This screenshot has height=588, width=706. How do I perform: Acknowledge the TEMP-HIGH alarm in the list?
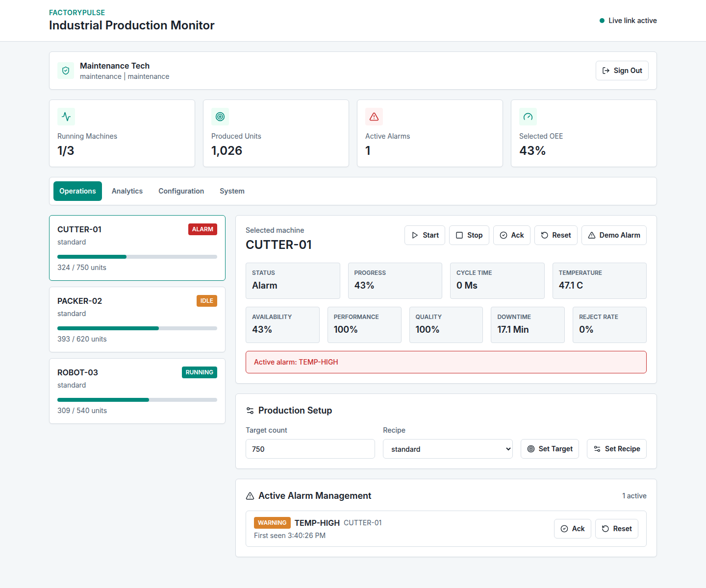pyautogui.click(x=573, y=529)
